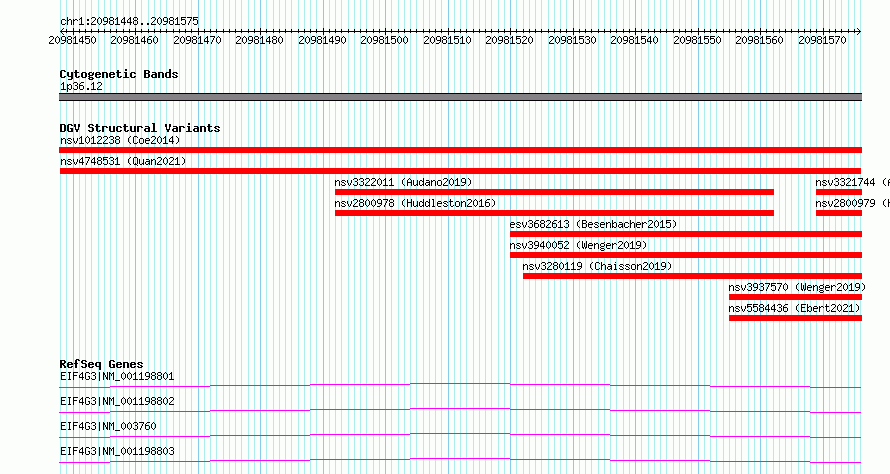
Task: Click the 1p36.12 band label
Action: [81, 86]
